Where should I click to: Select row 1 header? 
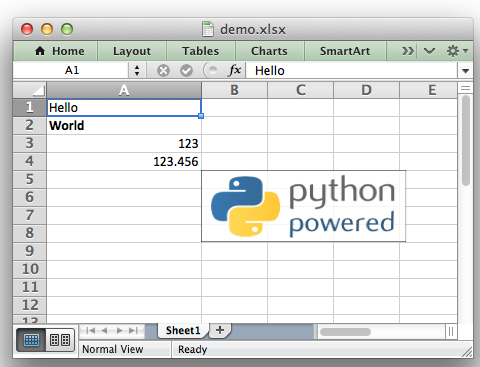coord(30,107)
